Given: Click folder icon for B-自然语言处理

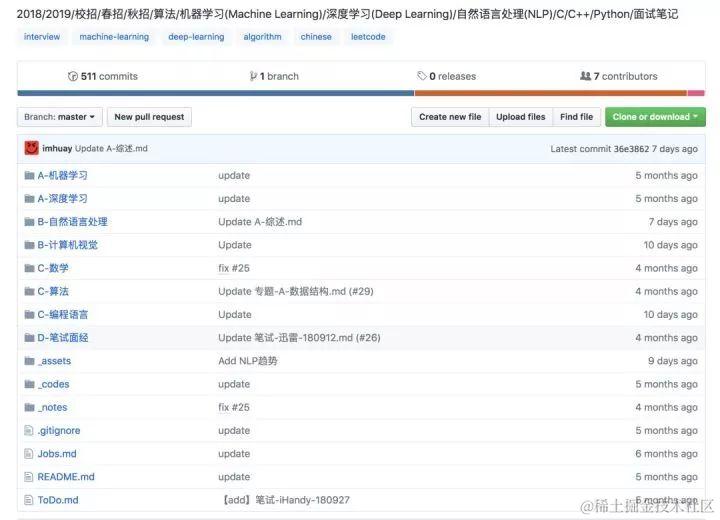Looking at the screenshot, I should [29, 222].
